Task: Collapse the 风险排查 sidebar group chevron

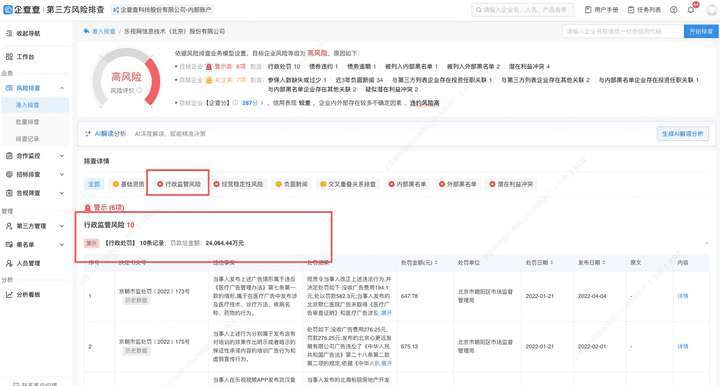Action: pyautogui.click(x=62, y=88)
